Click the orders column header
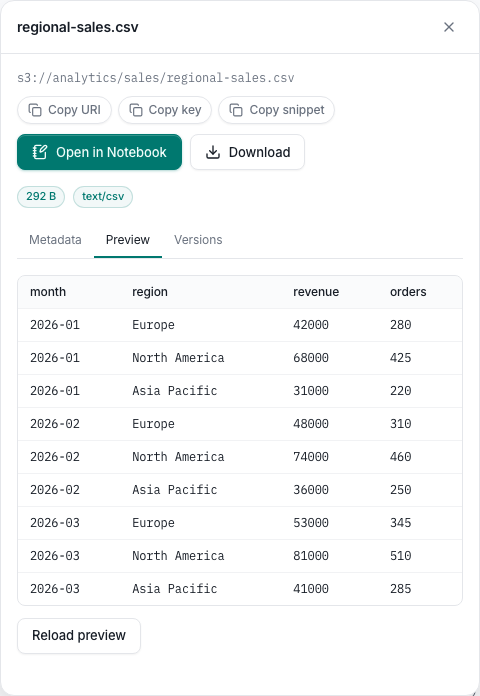Screen dimensions: 480x696 pos(408,292)
